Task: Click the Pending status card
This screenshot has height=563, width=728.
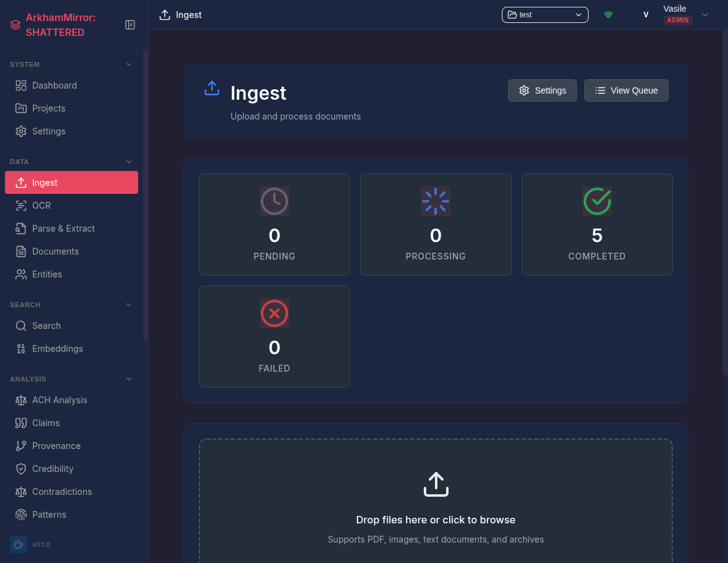Action: tap(274, 225)
